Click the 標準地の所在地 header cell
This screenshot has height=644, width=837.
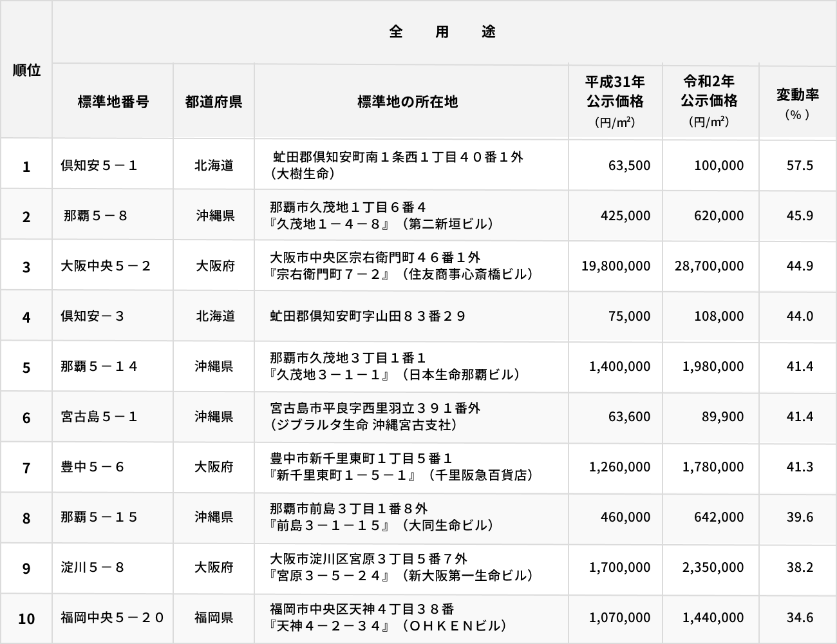coord(408,102)
